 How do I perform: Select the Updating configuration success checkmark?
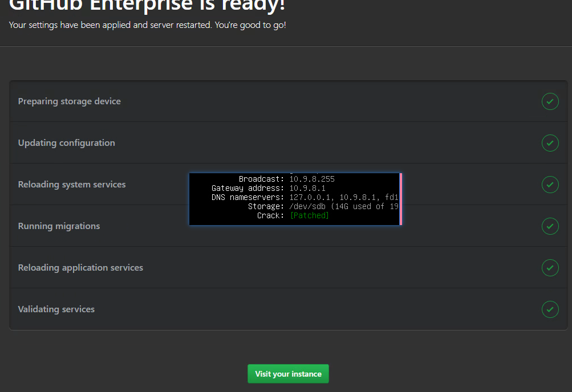point(549,142)
